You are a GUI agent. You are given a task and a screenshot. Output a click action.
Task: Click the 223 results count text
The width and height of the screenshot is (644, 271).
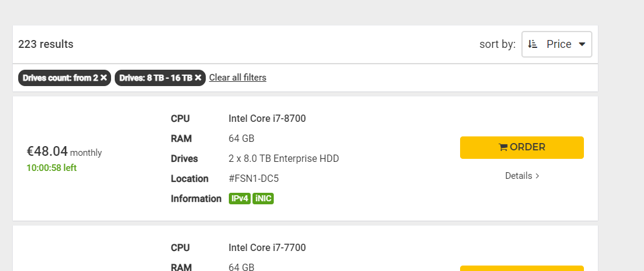tap(46, 44)
